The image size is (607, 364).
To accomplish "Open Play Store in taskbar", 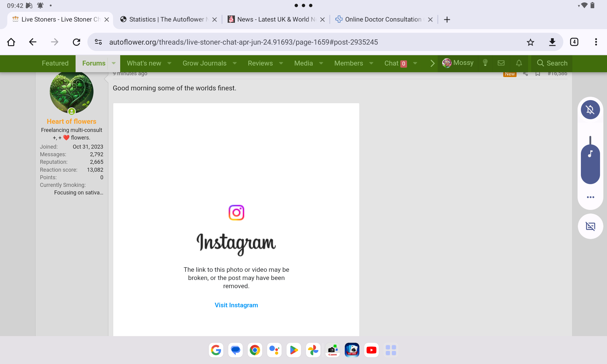I will (294, 350).
